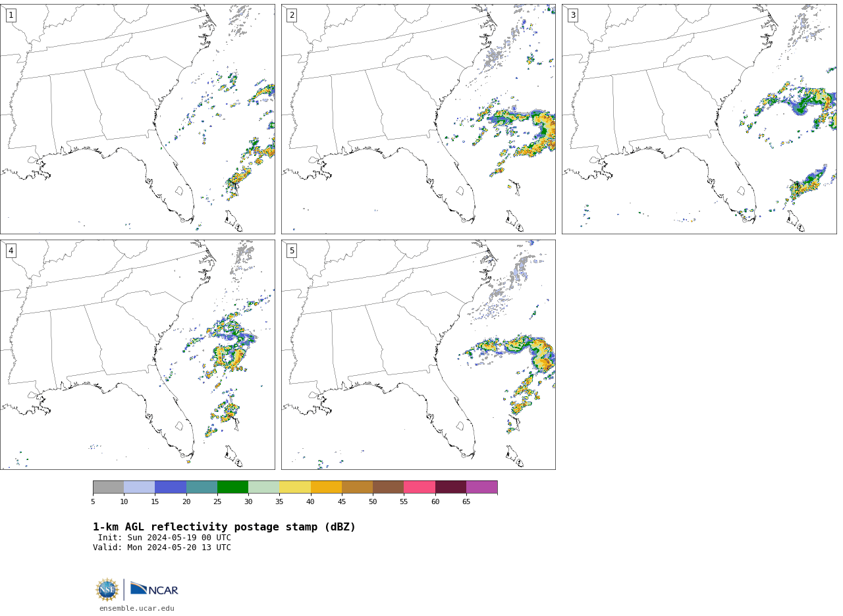Click the gray 5-10 dBZ swatch
The height and width of the screenshot is (616, 843).
click(108, 487)
